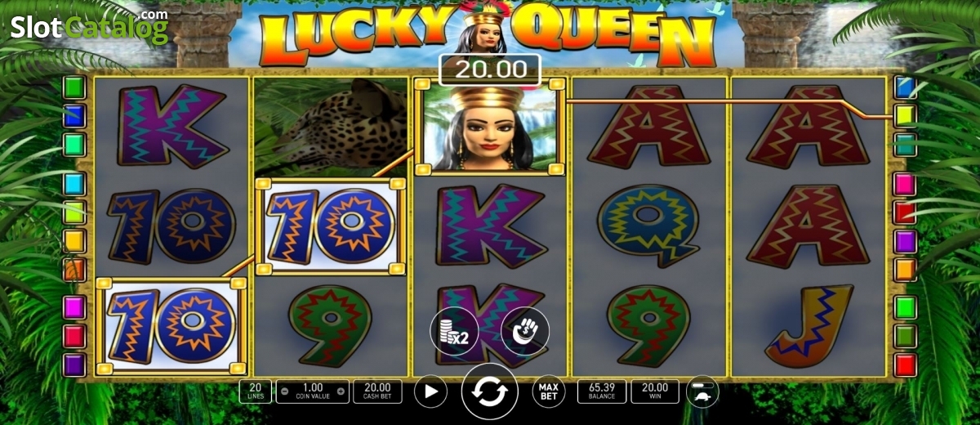Click the yellow J symbol on reel five
Screen dimensions: 980x425
point(808,326)
